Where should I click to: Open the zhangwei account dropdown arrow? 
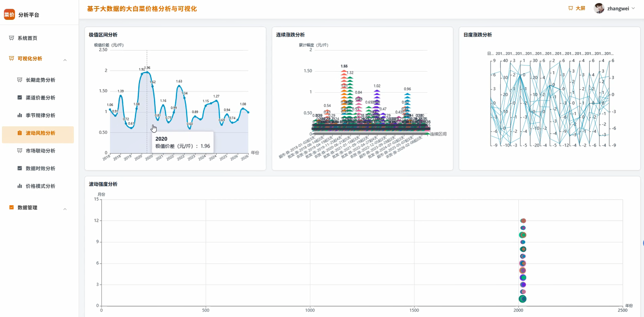tap(633, 8)
